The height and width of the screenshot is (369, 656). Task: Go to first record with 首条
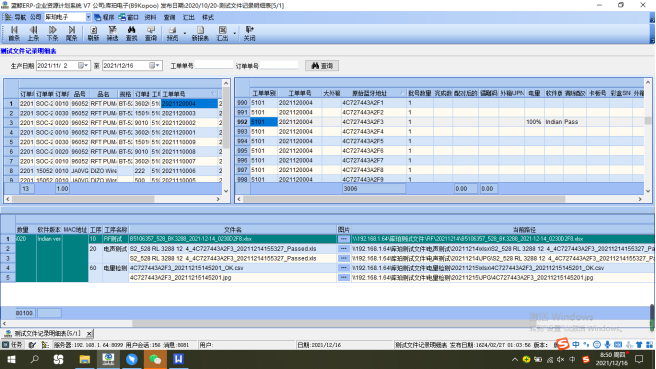(14, 33)
